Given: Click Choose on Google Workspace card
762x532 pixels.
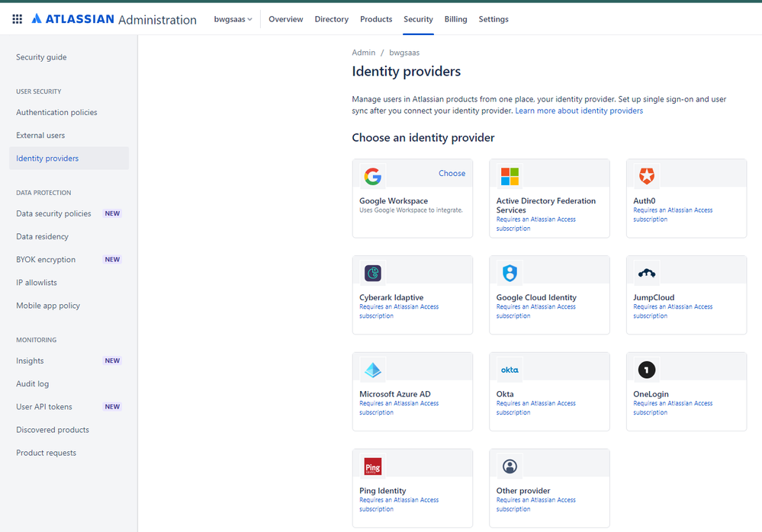Looking at the screenshot, I should click(x=452, y=173).
